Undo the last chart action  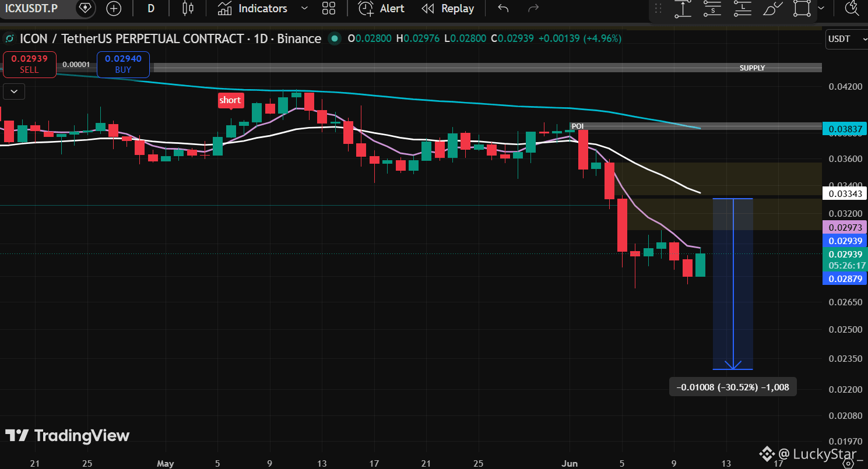click(x=503, y=8)
